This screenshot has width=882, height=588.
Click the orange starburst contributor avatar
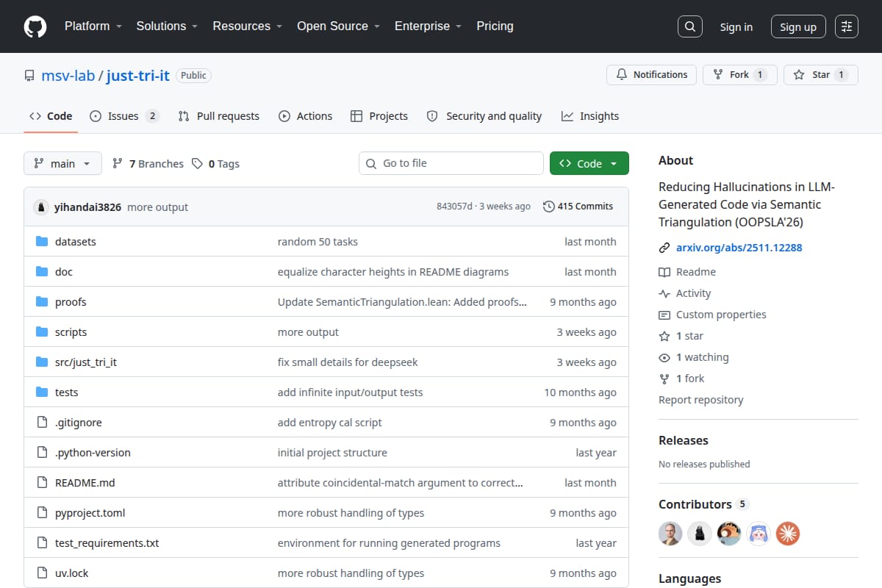coord(788,534)
